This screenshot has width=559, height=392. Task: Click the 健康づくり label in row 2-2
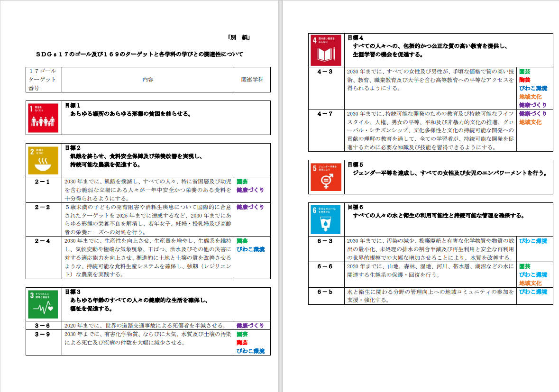click(250, 207)
